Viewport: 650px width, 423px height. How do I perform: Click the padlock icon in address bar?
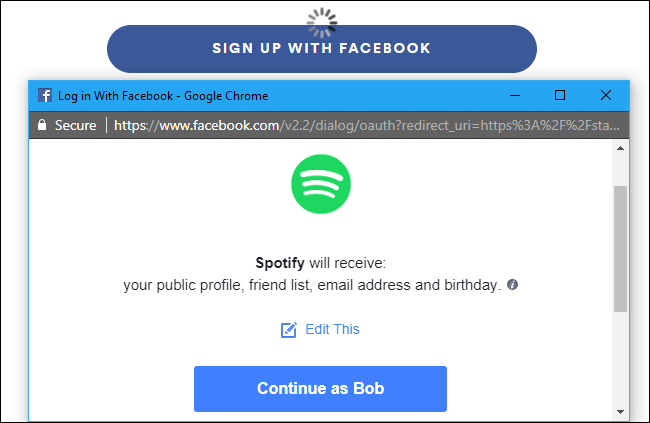point(42,126)
